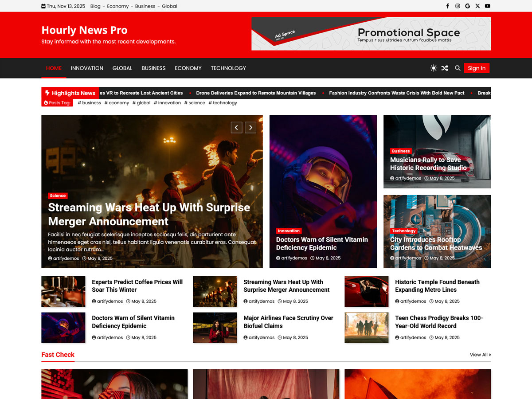532x399 pixels.
Task: Click the soldiers silhouette thumbnail
Action: 367,328
